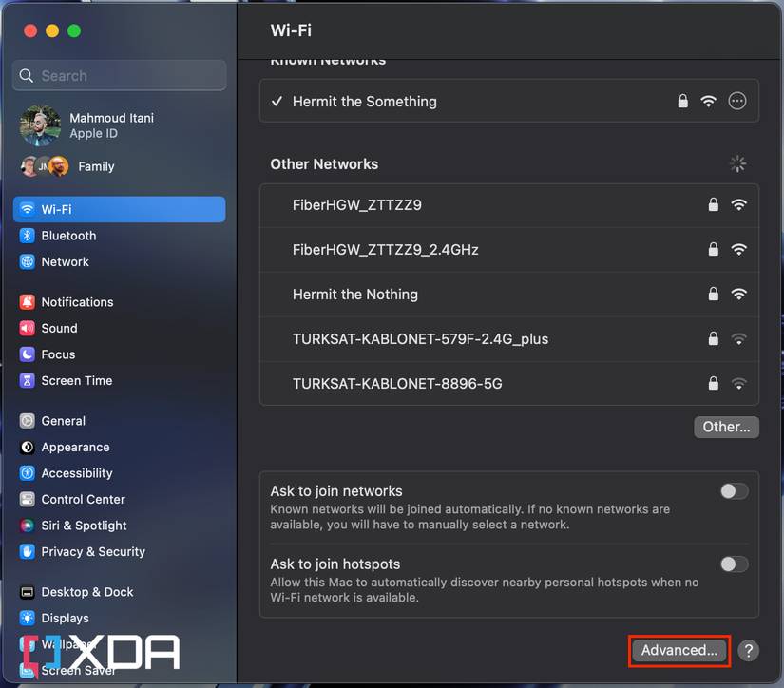Click the Advanced... button

point(679,650)
